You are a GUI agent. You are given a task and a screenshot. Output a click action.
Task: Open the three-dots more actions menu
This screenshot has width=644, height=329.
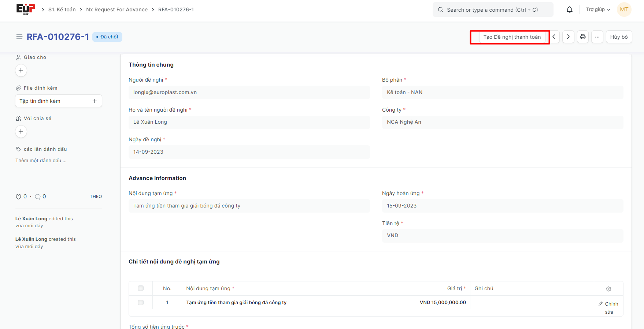click(597, 37)
